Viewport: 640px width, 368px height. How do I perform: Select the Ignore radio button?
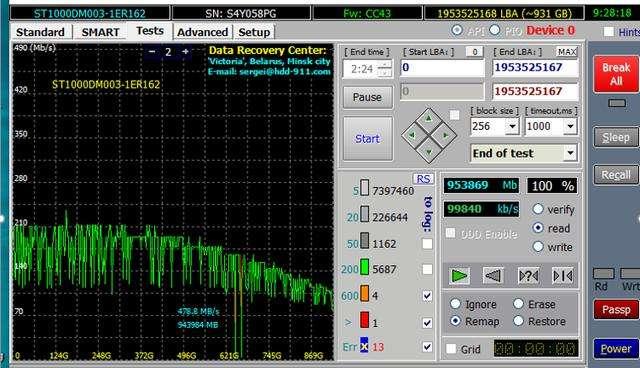coord(456,304)
